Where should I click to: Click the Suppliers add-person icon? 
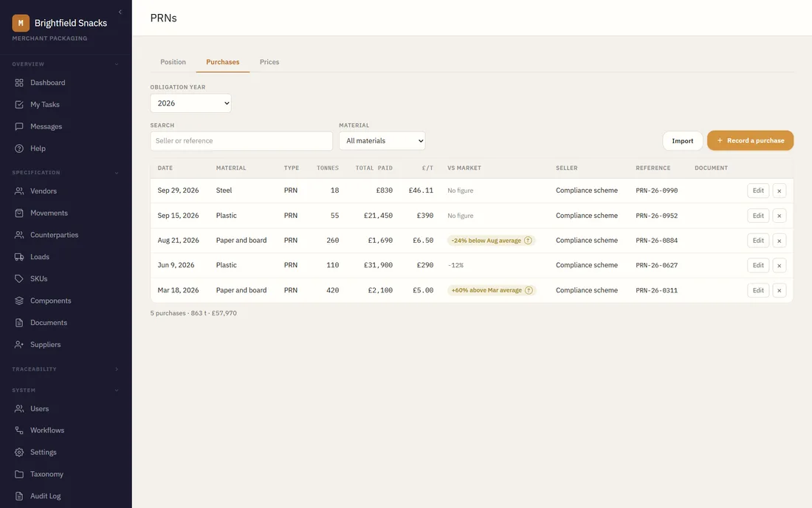(19, 344)
